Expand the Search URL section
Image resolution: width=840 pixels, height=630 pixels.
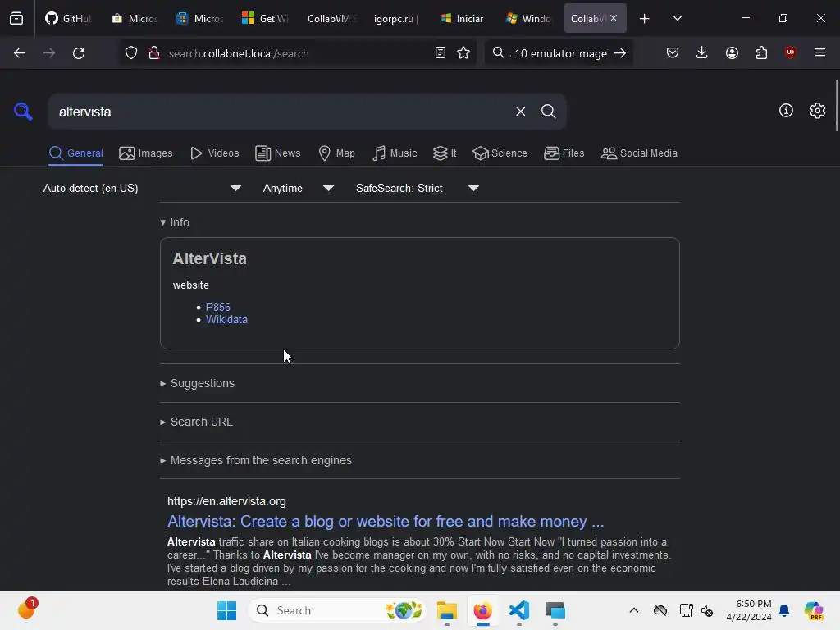(x=196, y=422)
